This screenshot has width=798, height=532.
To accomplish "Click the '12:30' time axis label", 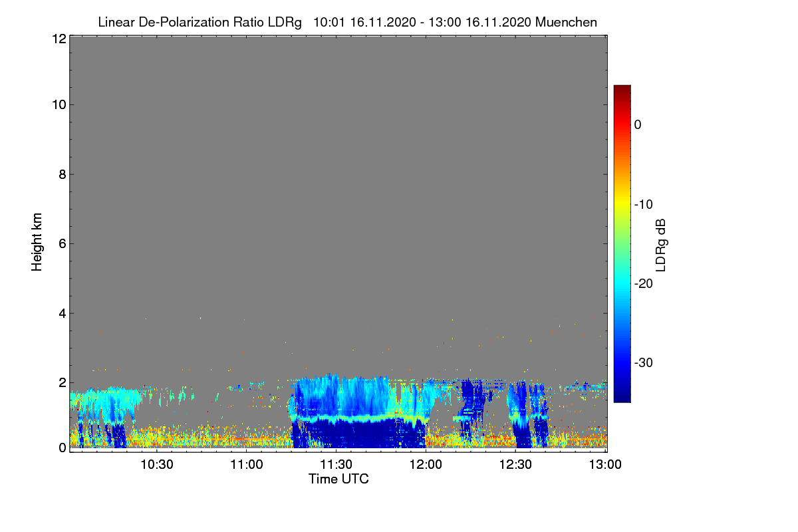I will 515,464.
